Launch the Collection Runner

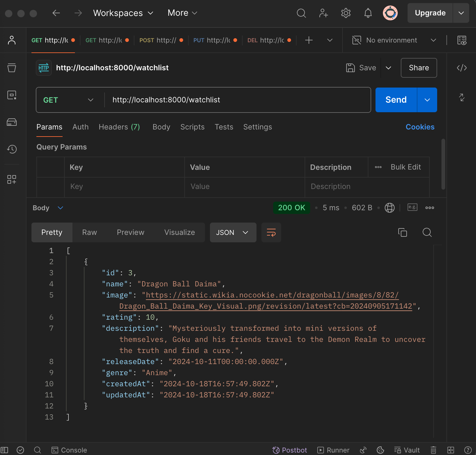pyautogui.click(x=333, y=450)
